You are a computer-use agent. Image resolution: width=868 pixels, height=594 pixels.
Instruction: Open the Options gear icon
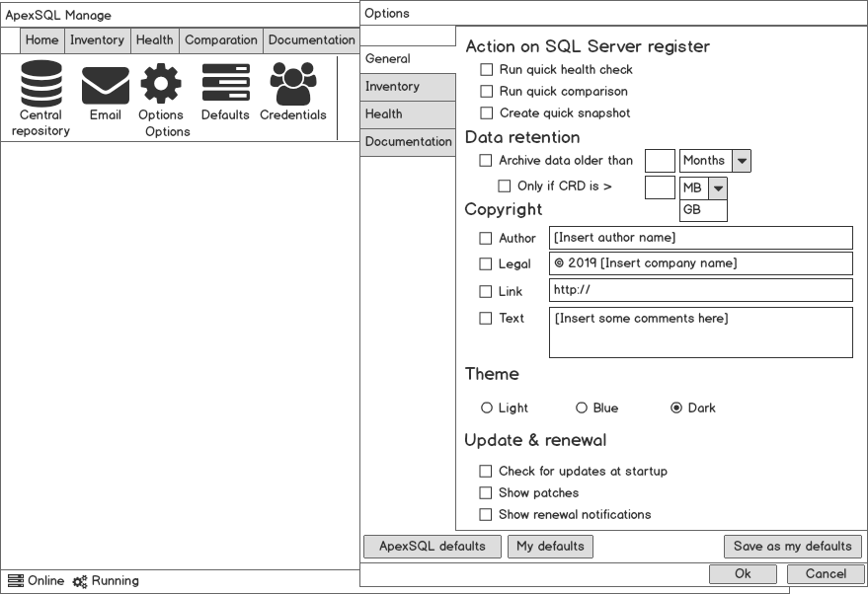[161, 84]
